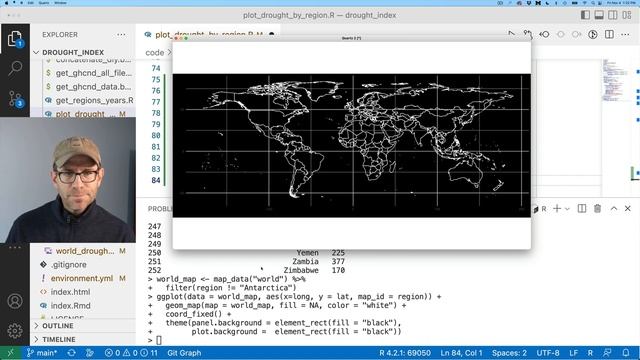Click code breadcrumb in editor path
Image resolution: width=640 pixels, height=360 pixels.
(155, 53)
